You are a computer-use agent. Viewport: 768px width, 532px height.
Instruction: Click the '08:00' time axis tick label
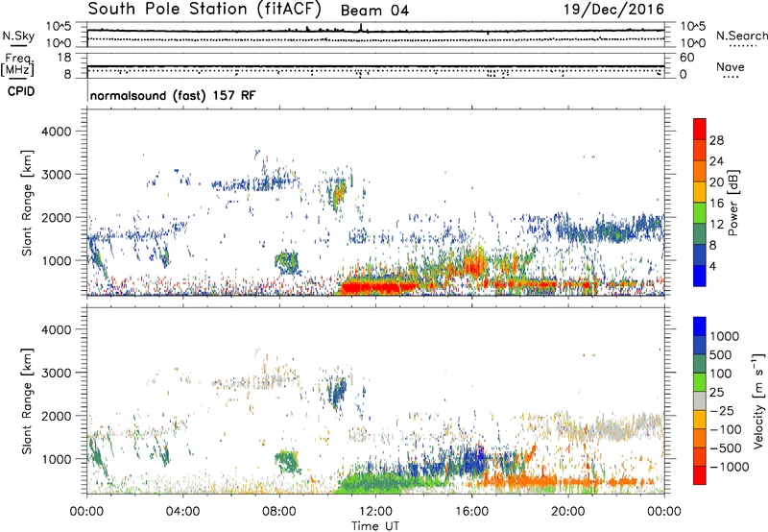click(279, 512)
